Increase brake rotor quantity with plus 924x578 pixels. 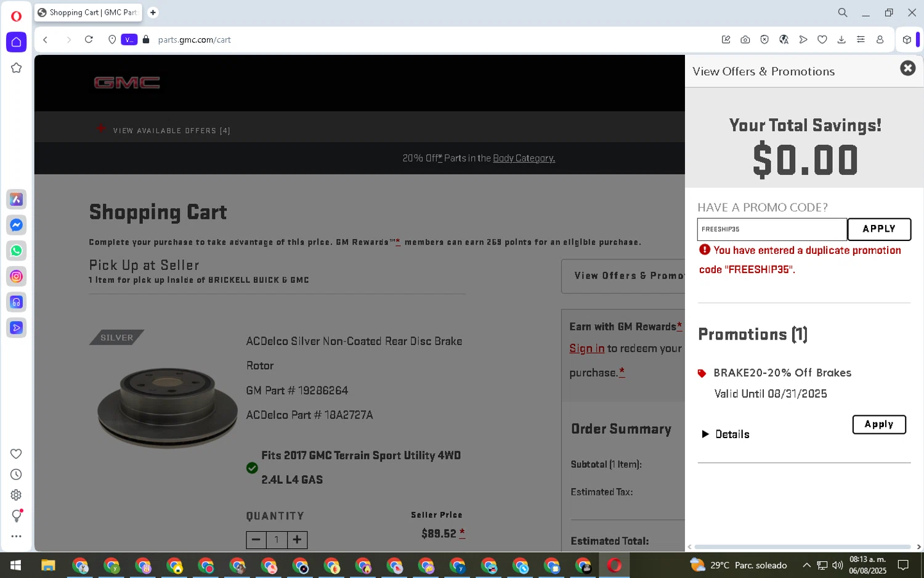pos(297,540)
